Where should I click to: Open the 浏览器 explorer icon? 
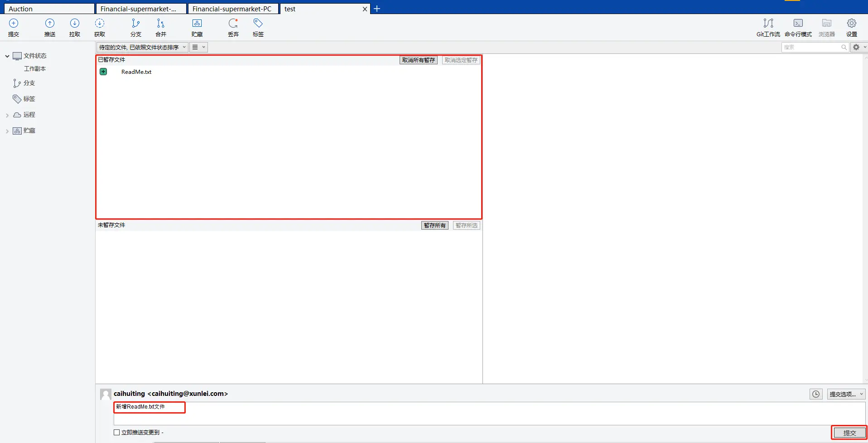point(827,23)
